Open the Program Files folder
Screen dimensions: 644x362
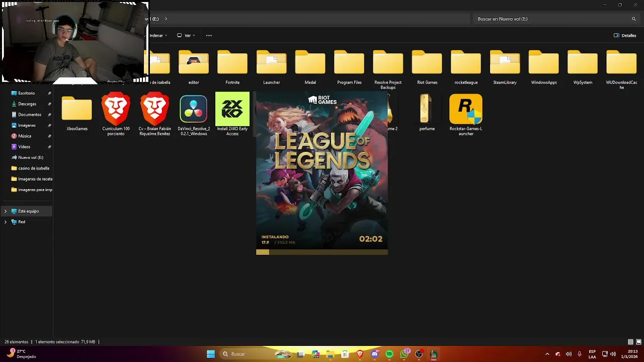pyautogui.click(x=349, y=67)
